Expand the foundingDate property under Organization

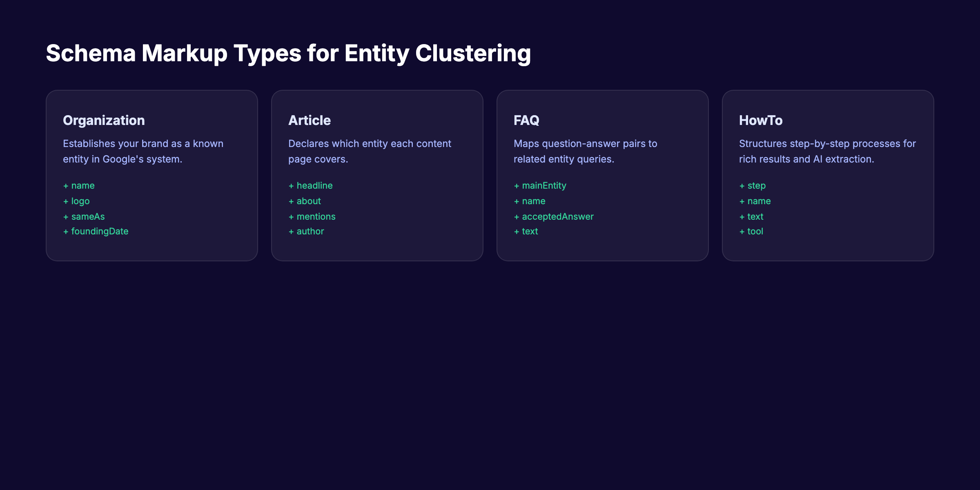96,231
